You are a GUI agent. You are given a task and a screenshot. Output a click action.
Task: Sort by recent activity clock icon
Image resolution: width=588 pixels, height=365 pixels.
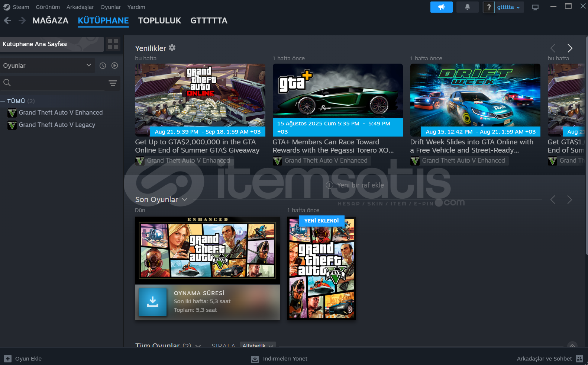(x=103, y=65)
